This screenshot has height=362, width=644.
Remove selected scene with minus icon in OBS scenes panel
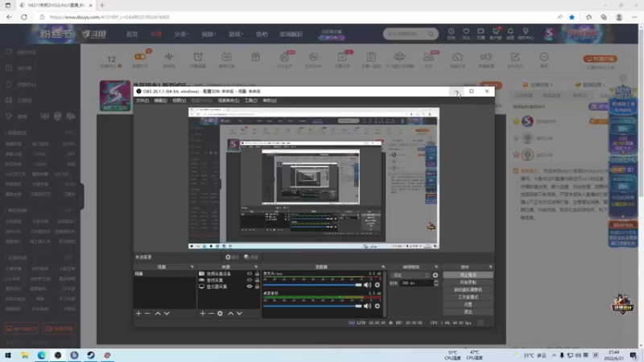[x=147, y=313]
